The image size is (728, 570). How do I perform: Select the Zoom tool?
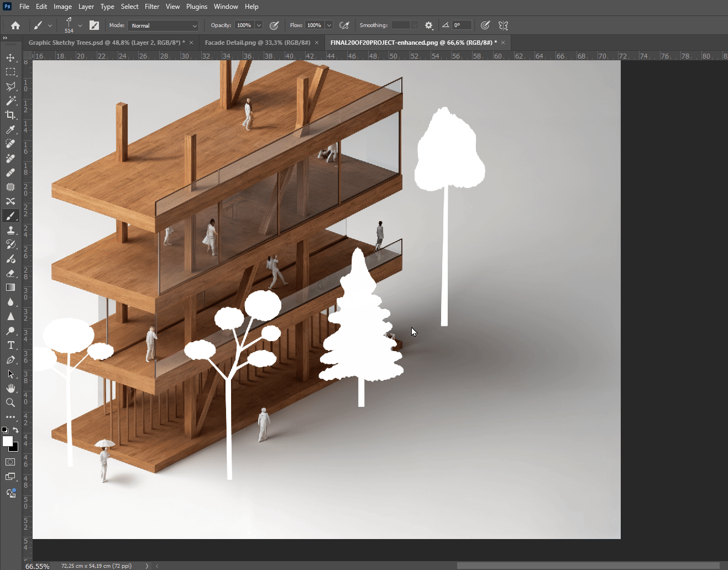click(11, 402)
